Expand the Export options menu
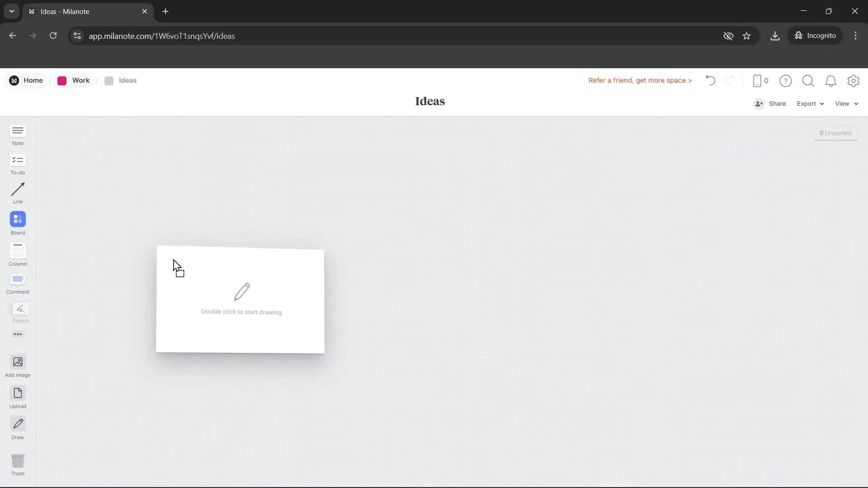 click(x=809, y=103)
